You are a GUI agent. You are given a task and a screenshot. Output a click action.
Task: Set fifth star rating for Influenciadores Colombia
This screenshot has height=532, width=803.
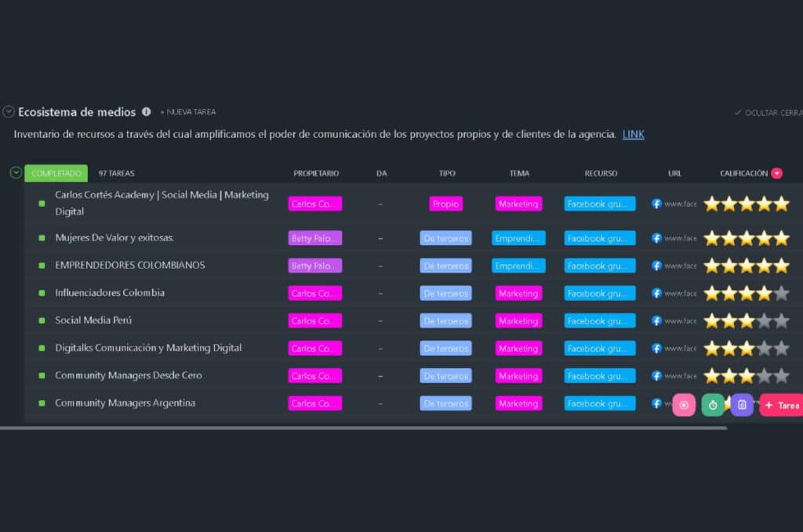tap(782, 293)
